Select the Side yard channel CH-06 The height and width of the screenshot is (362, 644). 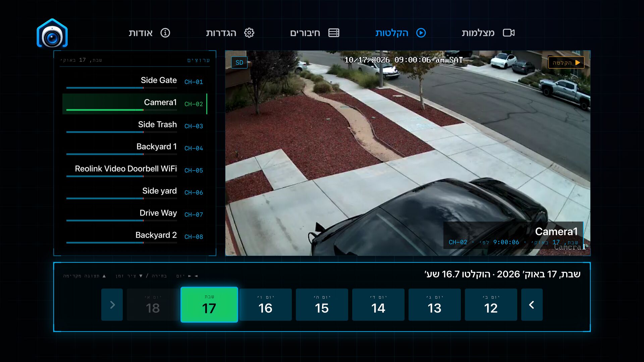point(135,192)
